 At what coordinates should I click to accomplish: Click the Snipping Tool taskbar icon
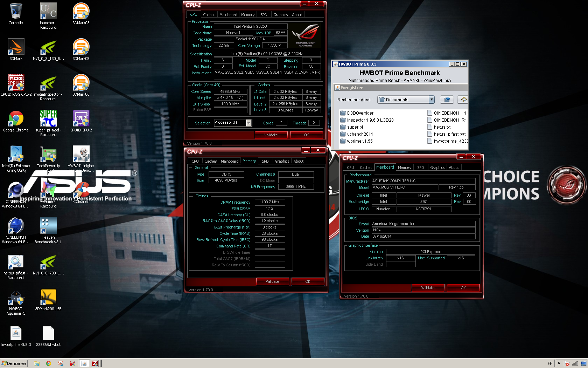(61, 363)
